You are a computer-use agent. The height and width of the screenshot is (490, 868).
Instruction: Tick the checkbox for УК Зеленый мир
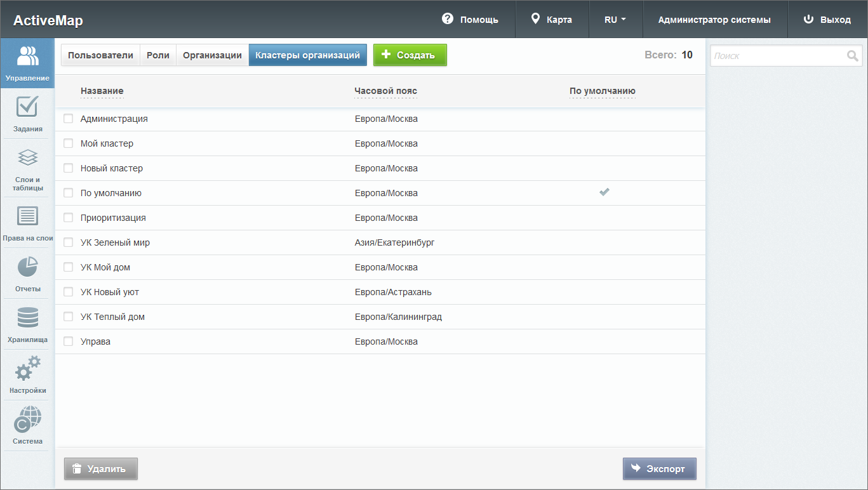(x=69, y=242)
